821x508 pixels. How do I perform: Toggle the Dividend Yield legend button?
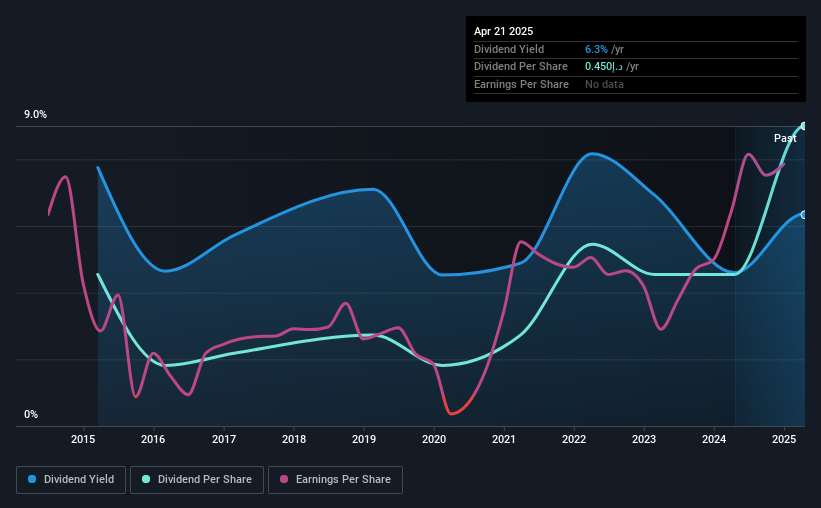[71, 480]
